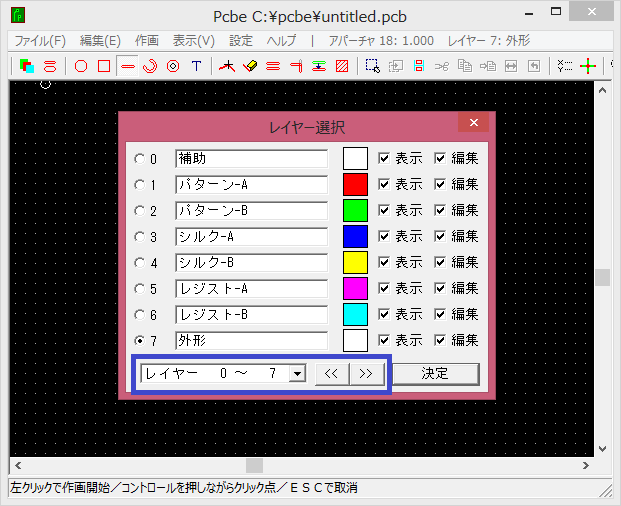This screenshot has height=506, width=621.
Task: Open the ファイル(F) menu
Action: point(40,41)
